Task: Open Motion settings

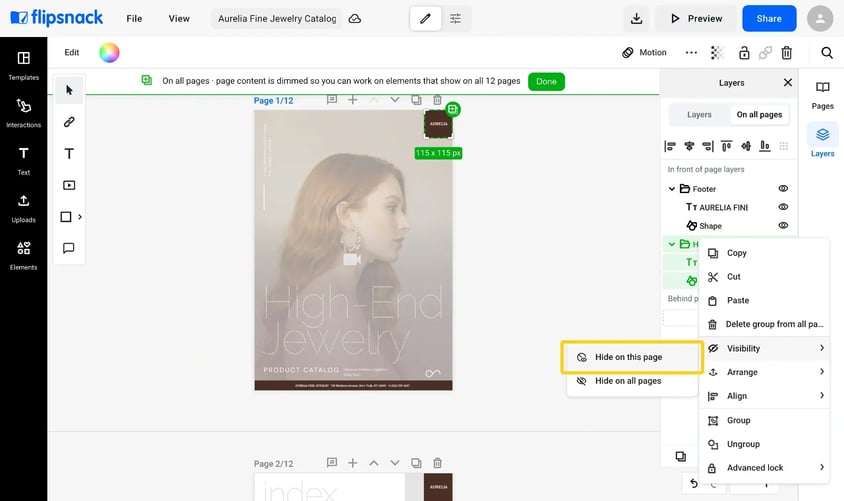Action: pos(645,53)
